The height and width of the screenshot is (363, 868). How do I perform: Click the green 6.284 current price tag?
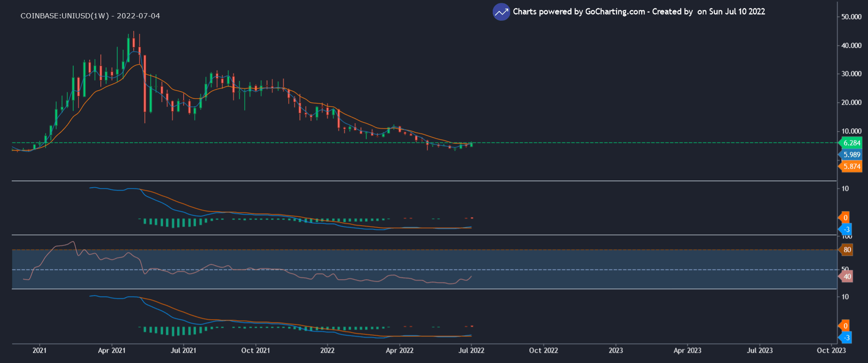[x=851, y=143]
